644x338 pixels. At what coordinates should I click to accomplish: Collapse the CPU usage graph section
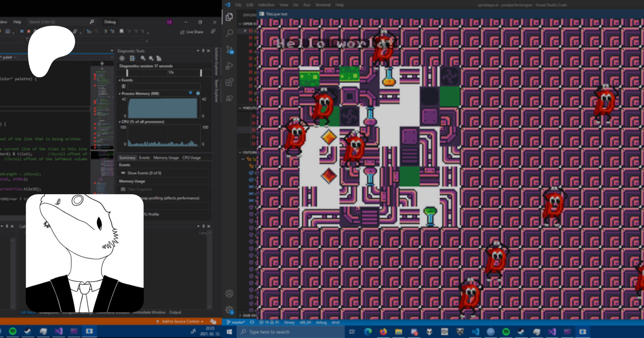(x=119, y=122)
